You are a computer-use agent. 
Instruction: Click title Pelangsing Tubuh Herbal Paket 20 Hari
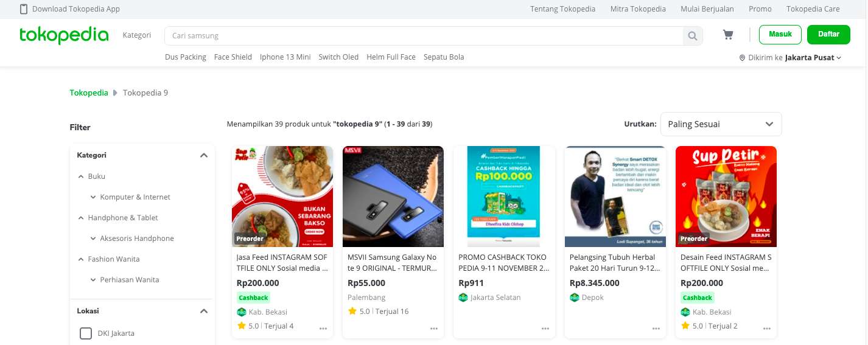[614, 262]
